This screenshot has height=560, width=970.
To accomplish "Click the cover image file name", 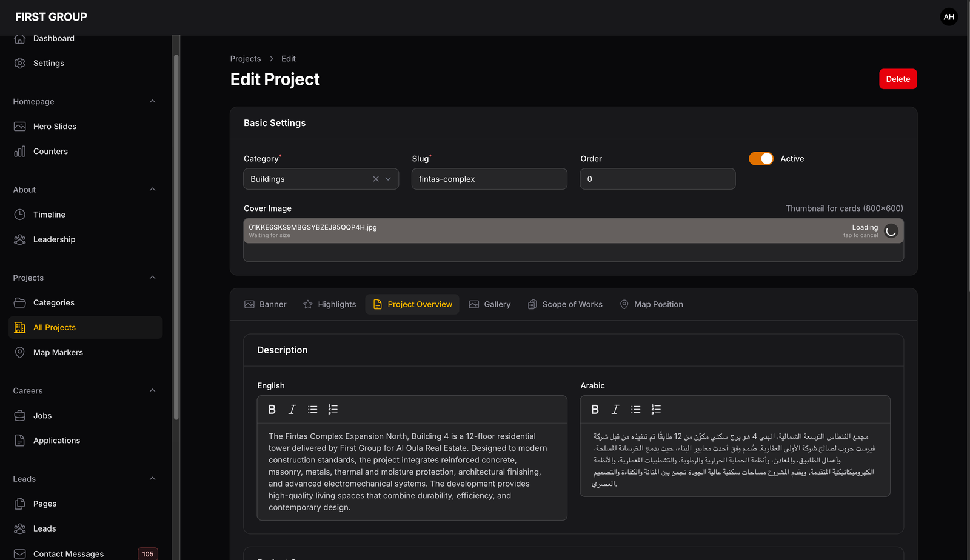I will click(313, 227).
